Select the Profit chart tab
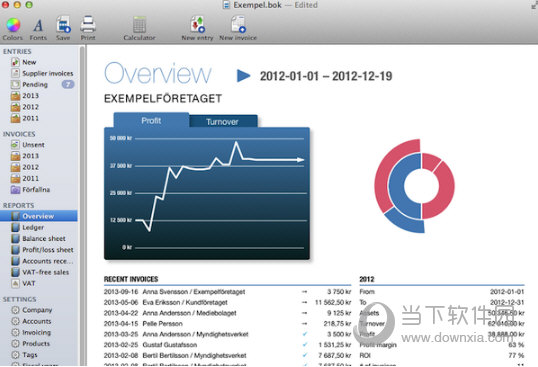The height and width of the screenshot is (367, 538). 151,120
